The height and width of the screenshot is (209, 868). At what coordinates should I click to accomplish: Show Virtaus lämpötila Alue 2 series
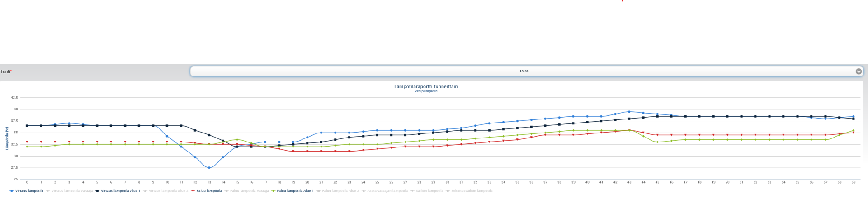168,191
